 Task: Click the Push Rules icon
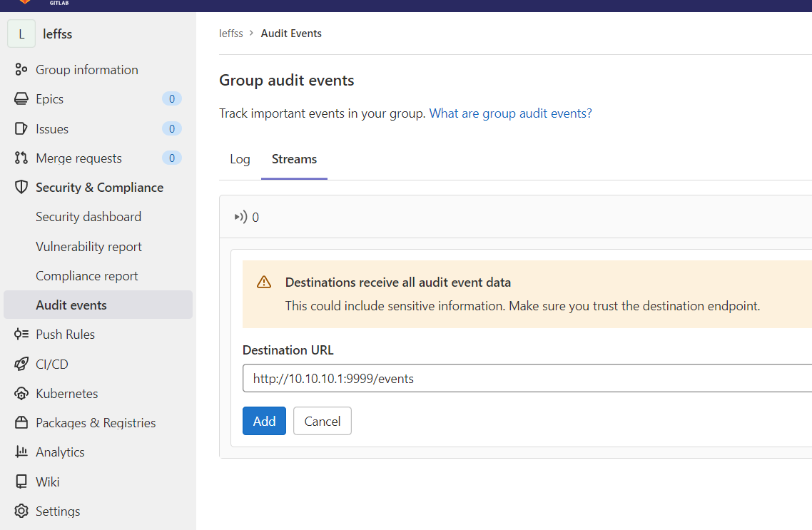[x=21, y=335]
